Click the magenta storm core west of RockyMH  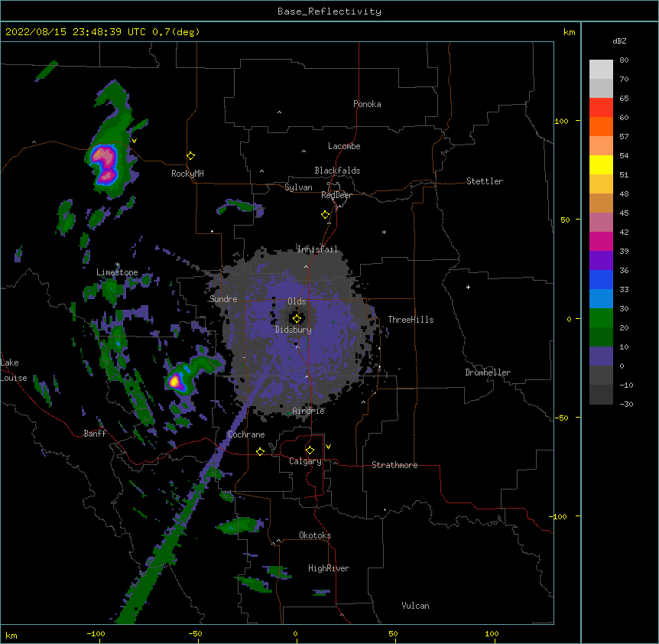tap(105, 164)
